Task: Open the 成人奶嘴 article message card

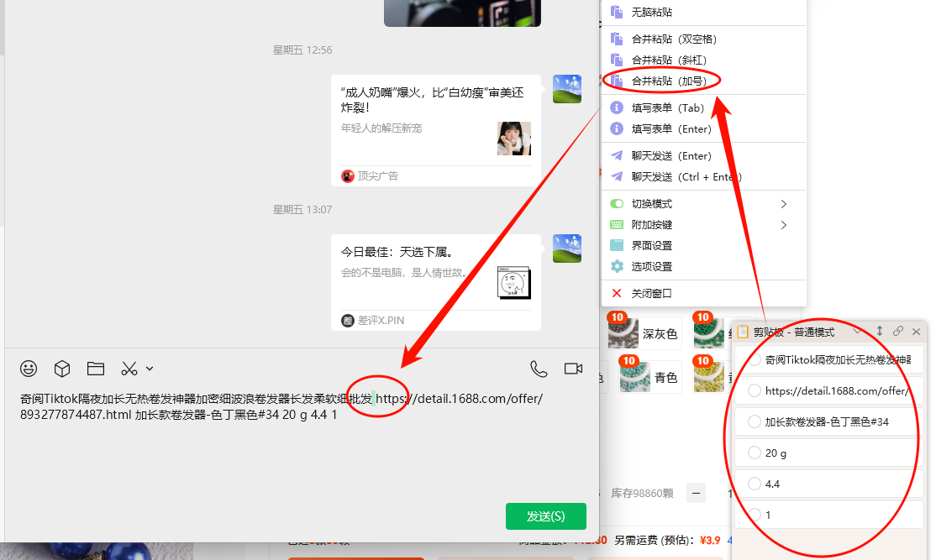Action: coord(436,131)
